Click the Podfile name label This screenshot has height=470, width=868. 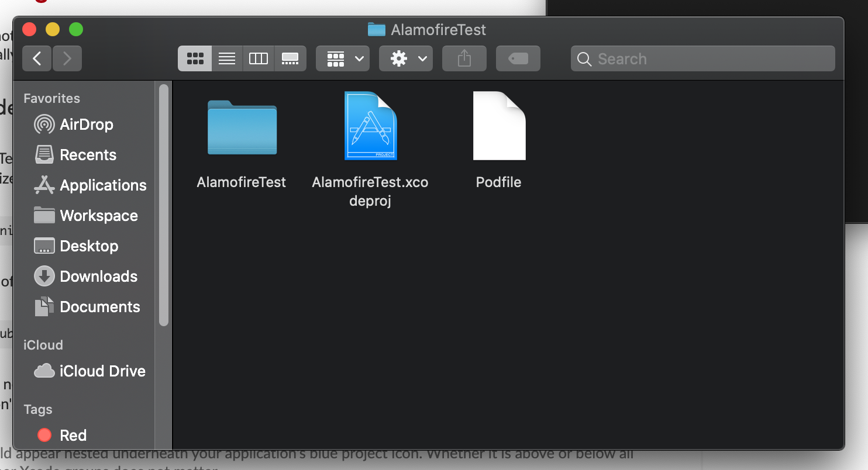point(498,182)
